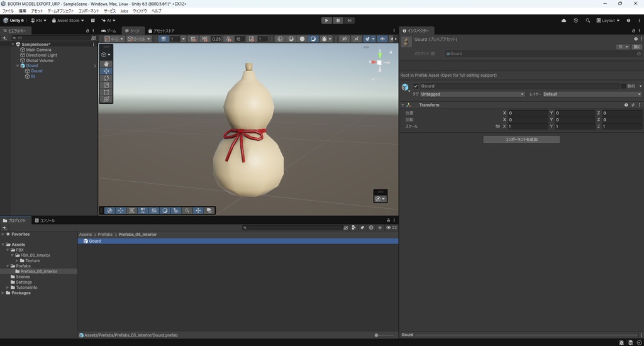Screen dimensions: 644x346
Task: Open Unity Cloud icon in top bar
Action: [x=564, y=21]
